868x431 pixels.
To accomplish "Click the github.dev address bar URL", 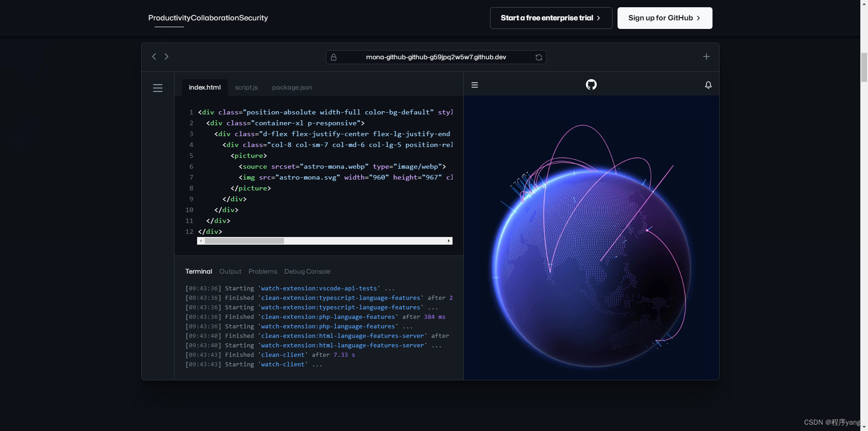I will tap(436, 57).
